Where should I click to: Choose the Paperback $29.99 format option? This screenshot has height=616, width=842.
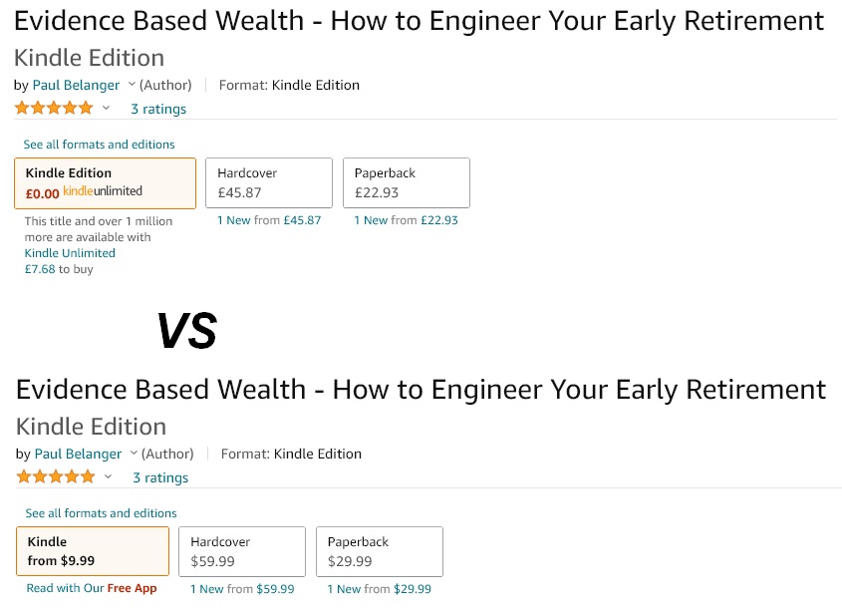pos(380,551)
